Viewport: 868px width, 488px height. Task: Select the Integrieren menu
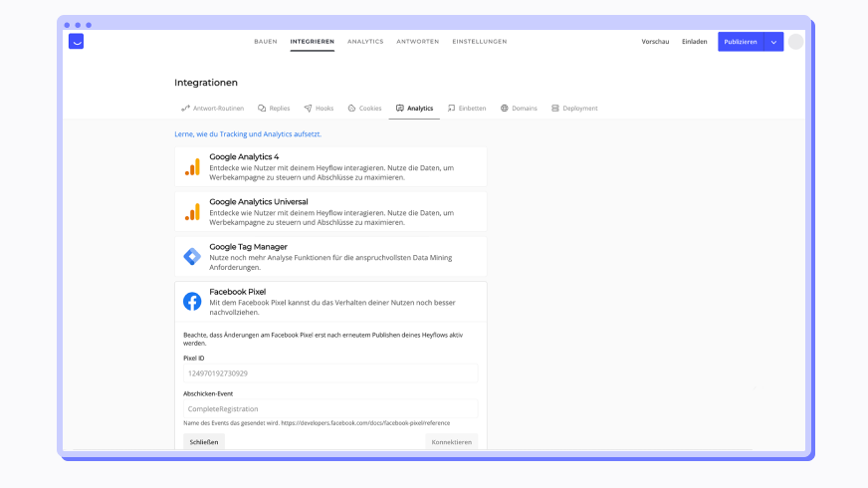coord(313,42)
